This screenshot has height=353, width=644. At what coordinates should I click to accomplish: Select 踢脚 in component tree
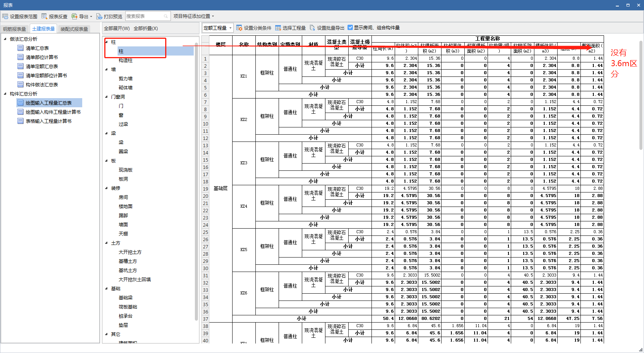point(123,216)
